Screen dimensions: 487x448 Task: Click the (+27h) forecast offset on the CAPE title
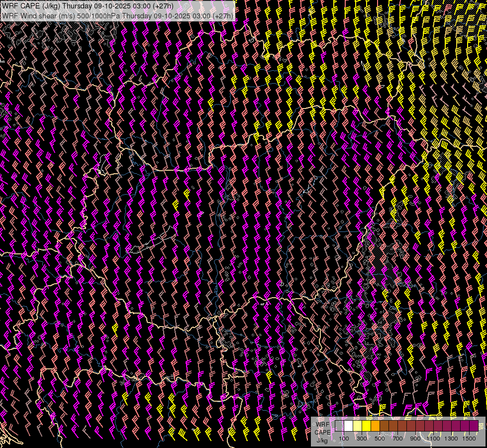coord(163,6)
